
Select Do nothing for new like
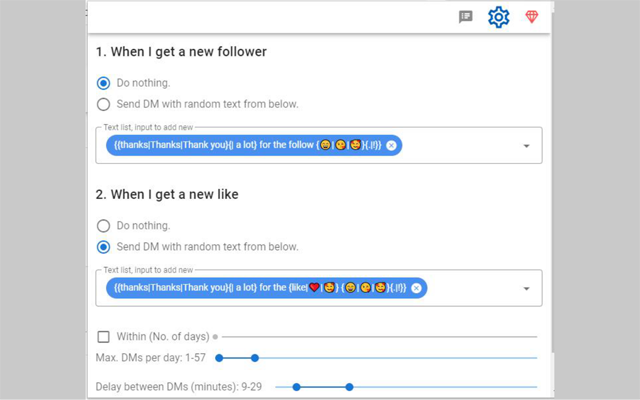(103, 226)
